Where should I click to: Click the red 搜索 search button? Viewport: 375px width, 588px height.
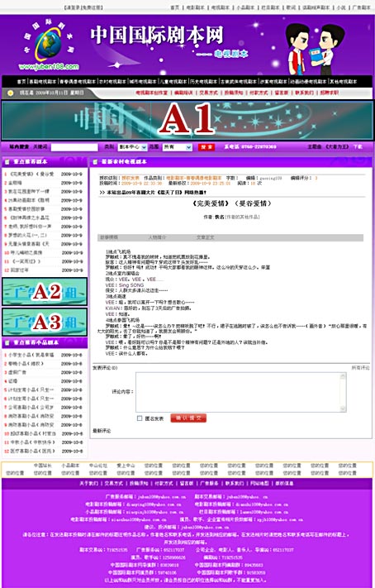[x=206, y=147]
